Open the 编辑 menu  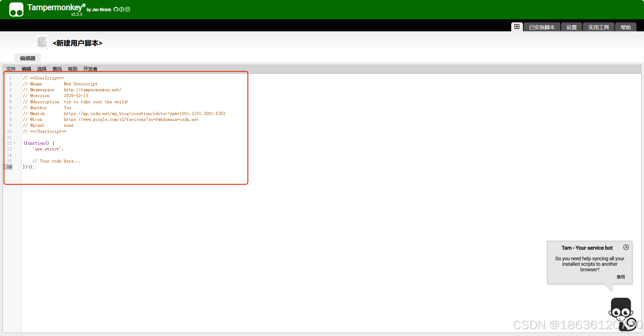pos(26,69)
